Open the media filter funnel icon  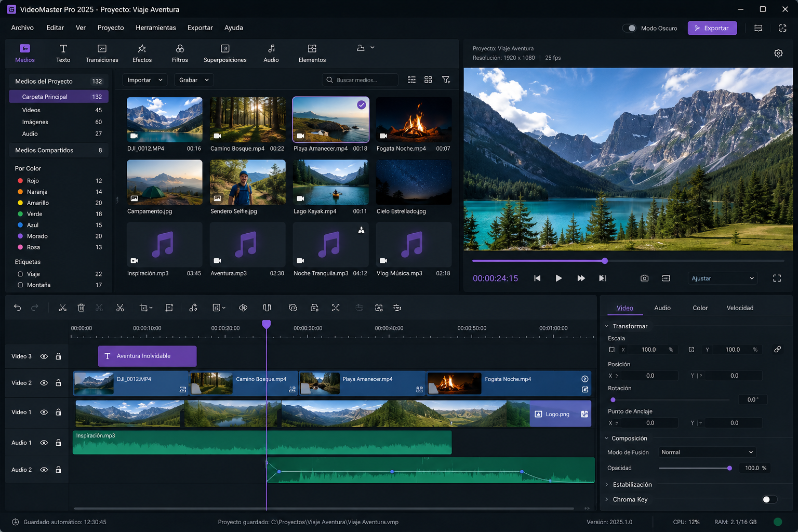pos(446,80)
